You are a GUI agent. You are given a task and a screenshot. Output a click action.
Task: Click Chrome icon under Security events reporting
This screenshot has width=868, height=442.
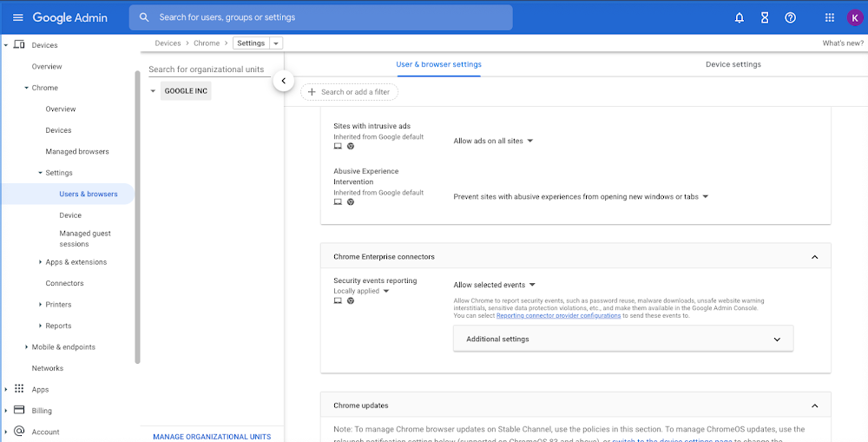point(351,300)
